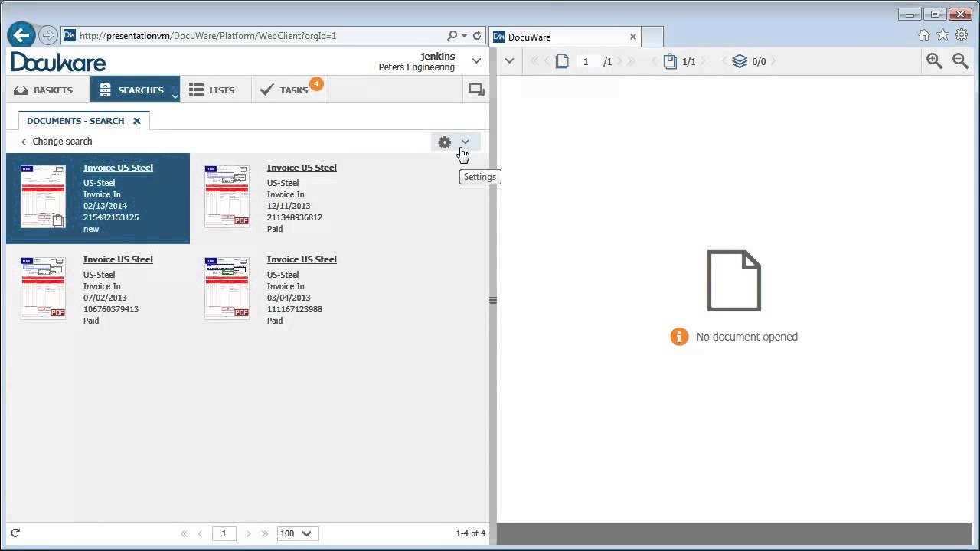Click the browser refresh icon in address bar
The image size is (980, 551).
pyautogui.click(x=477, y=35)
